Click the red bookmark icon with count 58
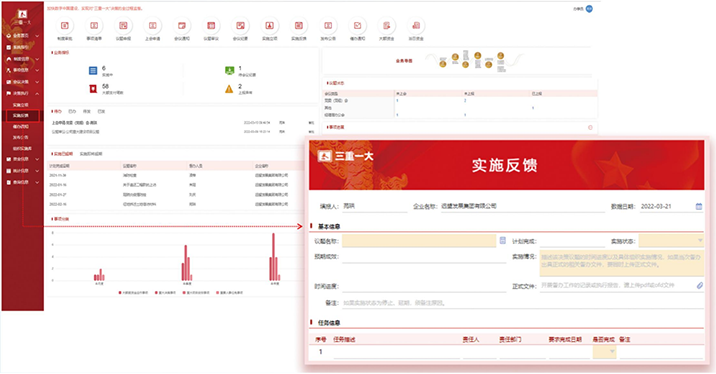Image resolution: width=716 pixels, height=374 pixels. (93, 89)
